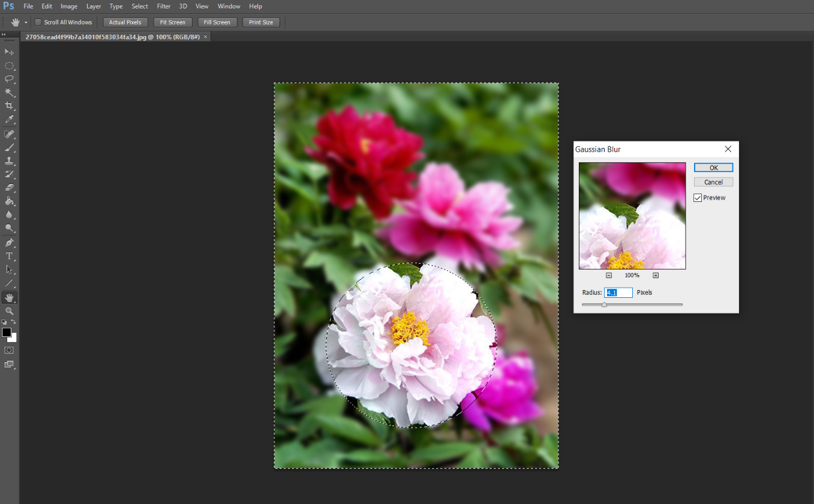The height and width of the screenshot is (504, 814).
Task: Select the Pen tool
Action: point(10,243)
